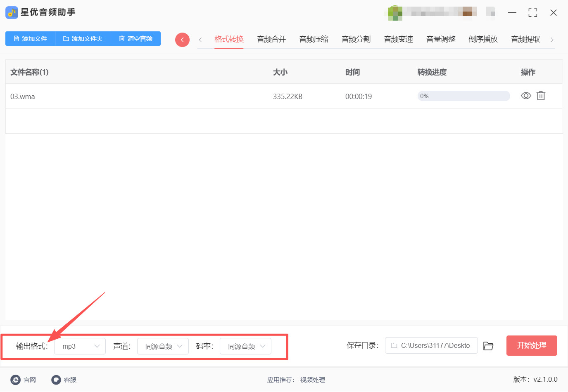The height and width of the screenshot is (392, 568).
Task: Open customer service via 客服 icon
Action: coord(56,380)
